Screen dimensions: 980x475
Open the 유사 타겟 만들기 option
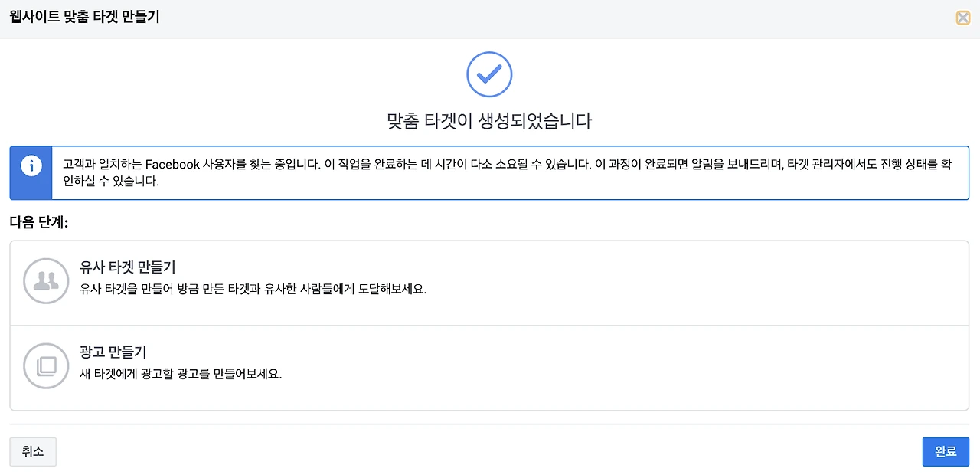click(x=128, y=267)
